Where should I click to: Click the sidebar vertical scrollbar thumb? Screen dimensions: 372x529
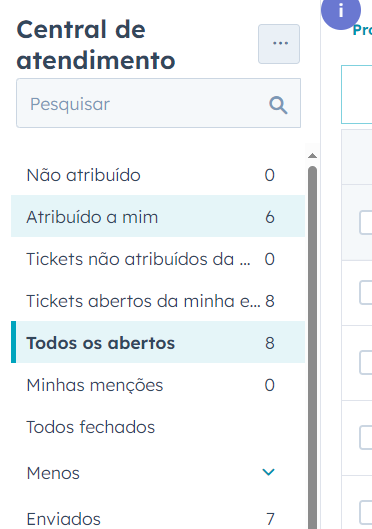[x=313, y=347]
